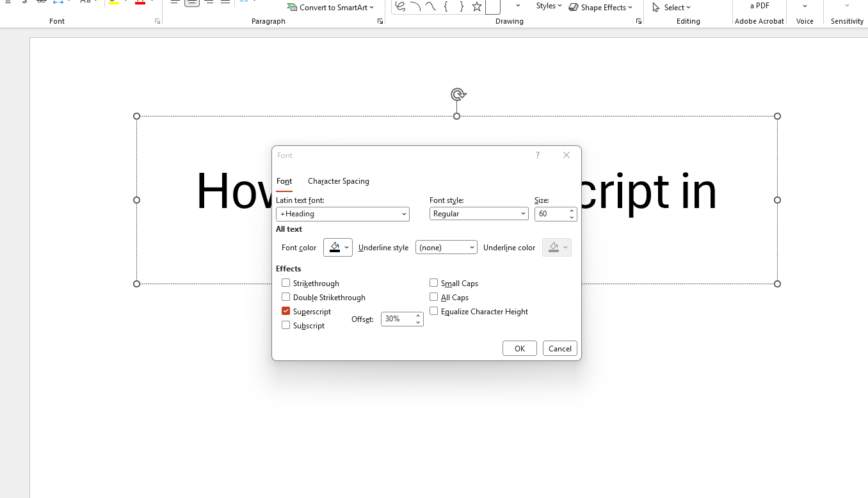Enable the Strikethrough checkbox

coord(286,283)
